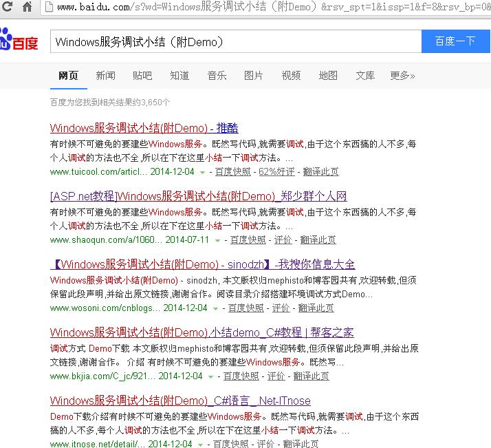Click 评价 for the itnose result
Viewport: 491px width, 448px height.
pyautogui.click(x=266, y=444)
